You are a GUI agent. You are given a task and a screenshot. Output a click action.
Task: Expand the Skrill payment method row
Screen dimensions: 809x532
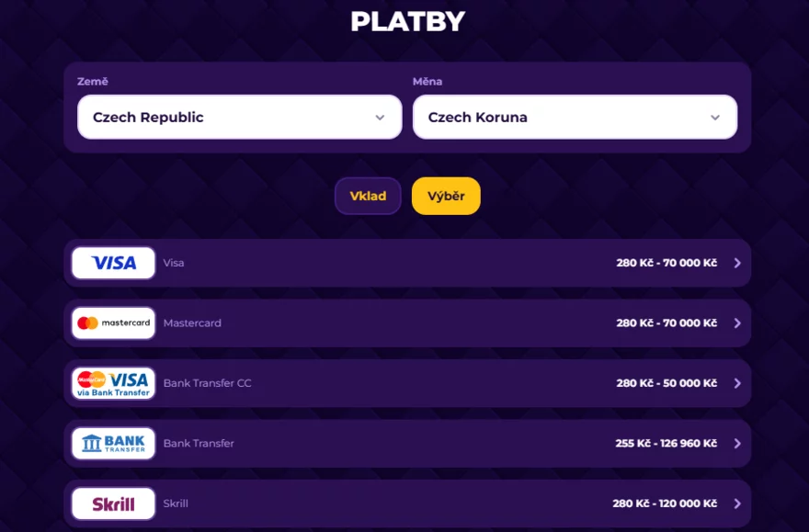[736, 504]
